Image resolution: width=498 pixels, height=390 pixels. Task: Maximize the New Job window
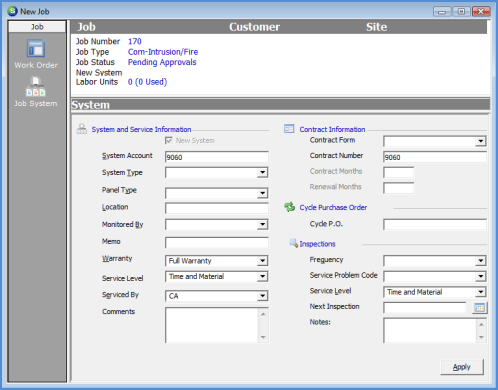(461, 12)
